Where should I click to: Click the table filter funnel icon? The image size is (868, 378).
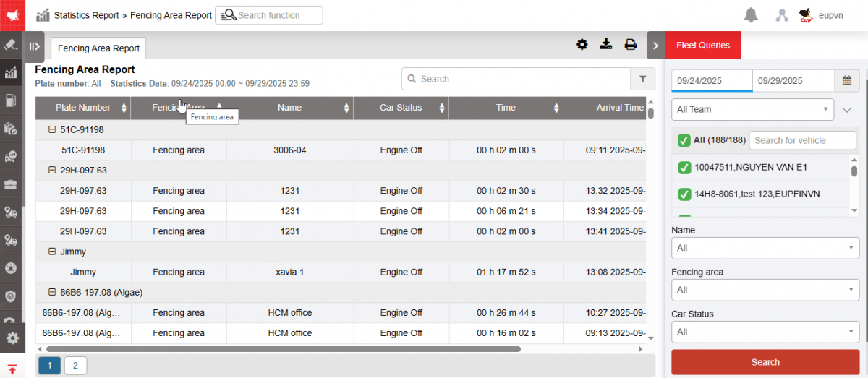642,79
